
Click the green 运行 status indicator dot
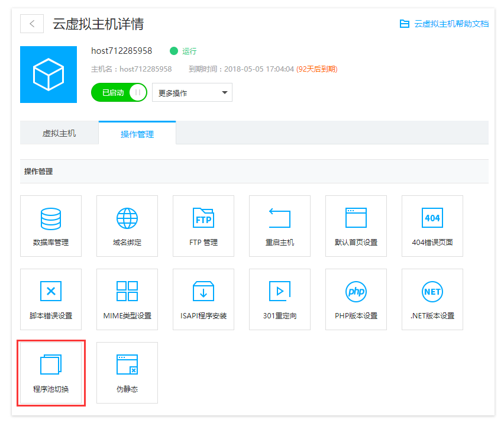click(x=174, y=51)
